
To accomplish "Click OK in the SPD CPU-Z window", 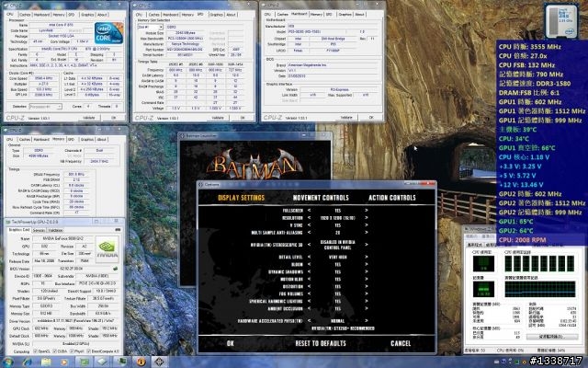I will [243, 118].
